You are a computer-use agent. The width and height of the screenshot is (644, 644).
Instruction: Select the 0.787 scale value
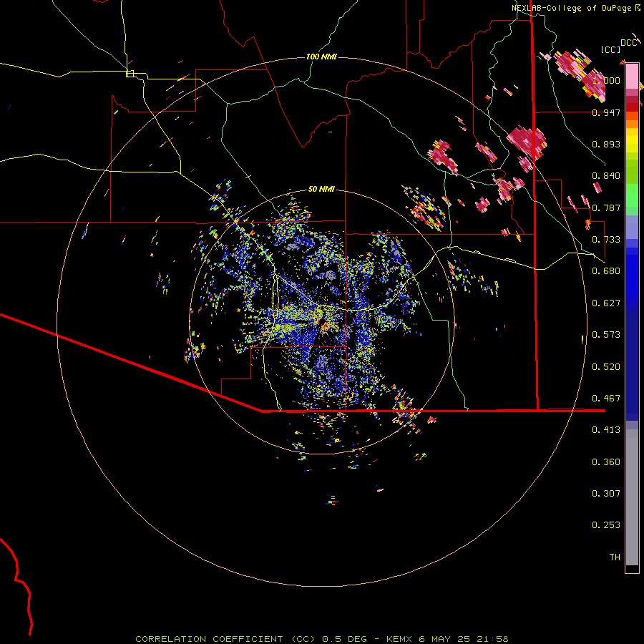[x=606, y=208]
